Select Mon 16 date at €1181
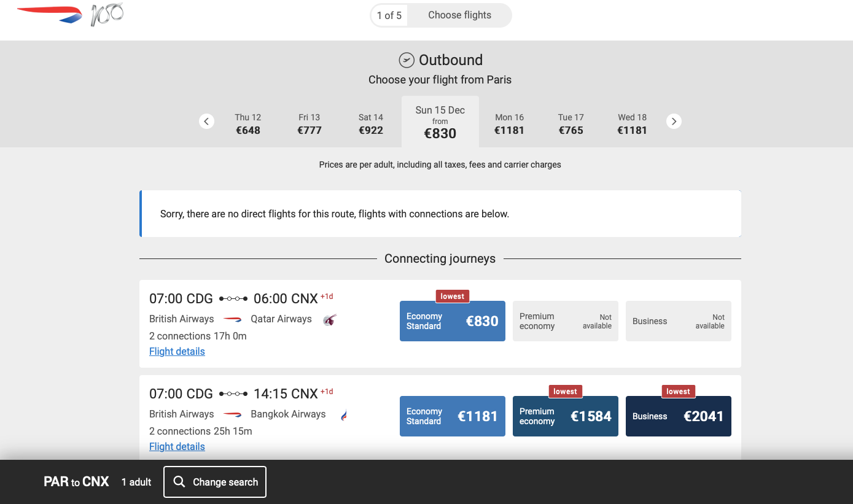853x504 pixels. [x=509, y=124]
